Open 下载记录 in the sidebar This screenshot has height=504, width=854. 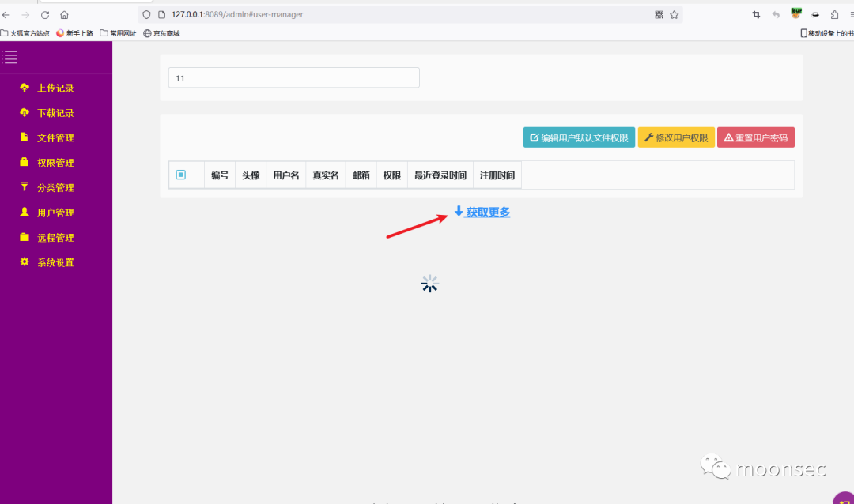55,113
